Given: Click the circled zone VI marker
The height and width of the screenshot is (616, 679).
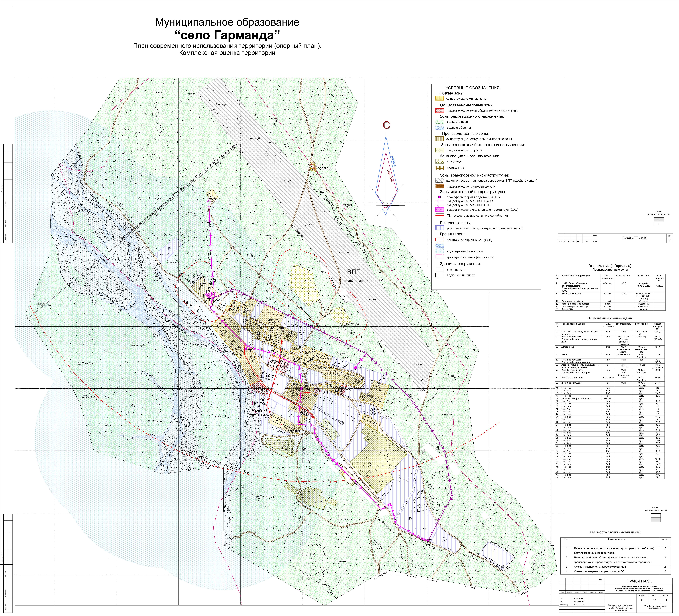Looking at the screenshot, I should pyautogui.click(x=494, y=550).
